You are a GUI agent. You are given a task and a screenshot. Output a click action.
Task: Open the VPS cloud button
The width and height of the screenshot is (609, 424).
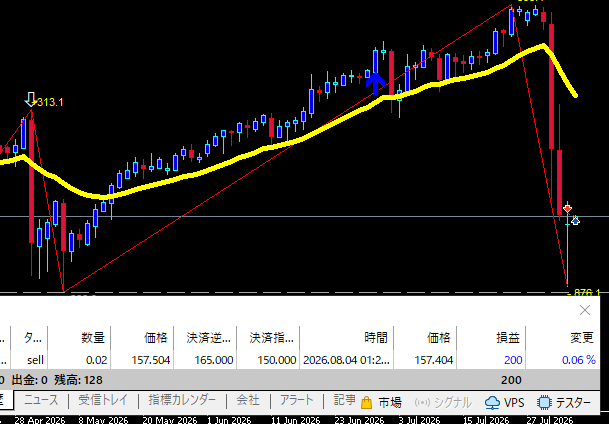[x=505, y=403]
